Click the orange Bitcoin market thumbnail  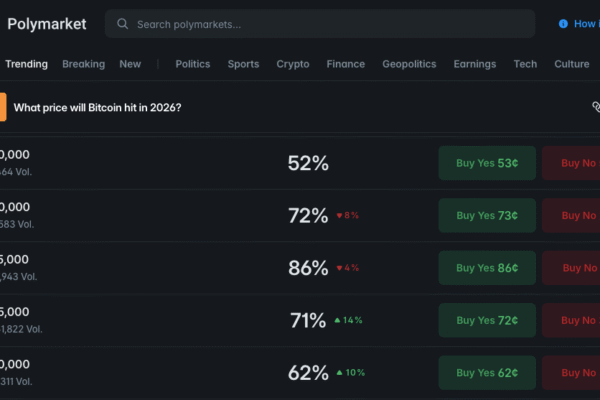click(x=3, y=107)
